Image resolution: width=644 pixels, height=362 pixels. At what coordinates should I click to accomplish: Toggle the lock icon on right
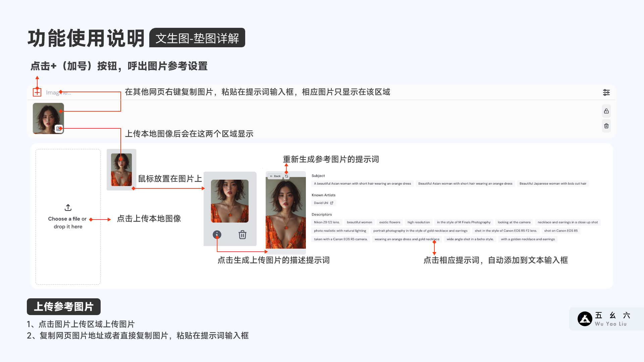coord(606,111)
